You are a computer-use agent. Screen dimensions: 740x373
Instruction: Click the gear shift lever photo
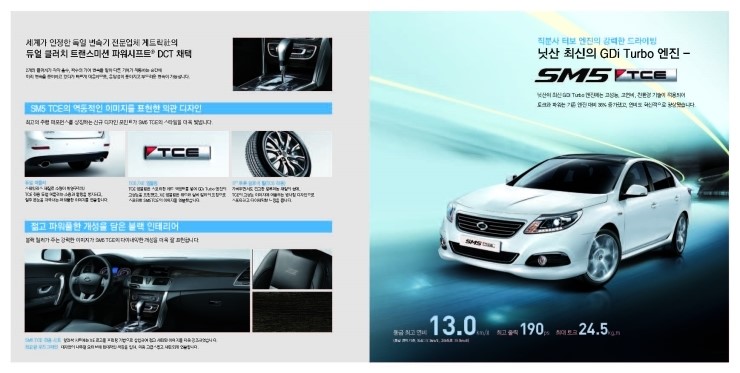(282, 64)
